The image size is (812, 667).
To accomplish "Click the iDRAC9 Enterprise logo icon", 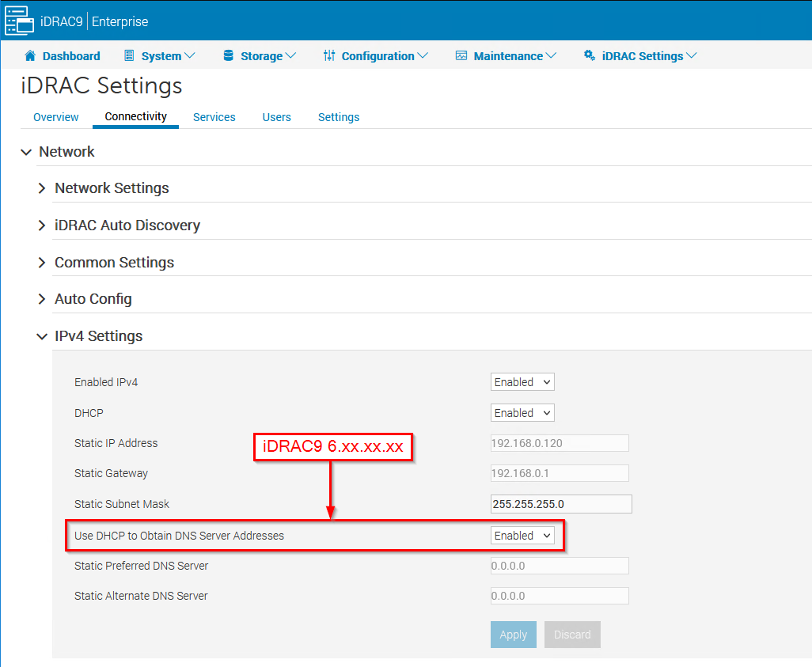I will (18, 20).
